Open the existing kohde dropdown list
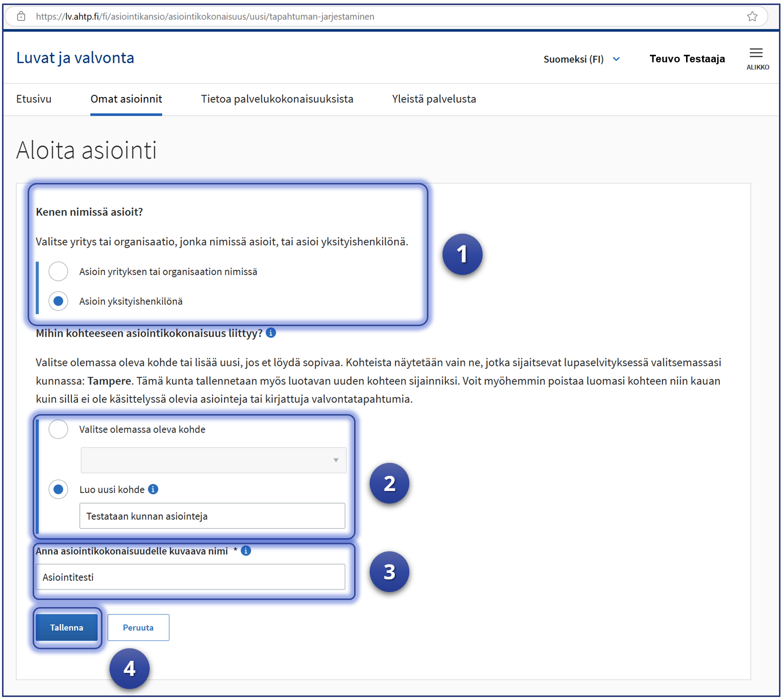 pos(213,460)
